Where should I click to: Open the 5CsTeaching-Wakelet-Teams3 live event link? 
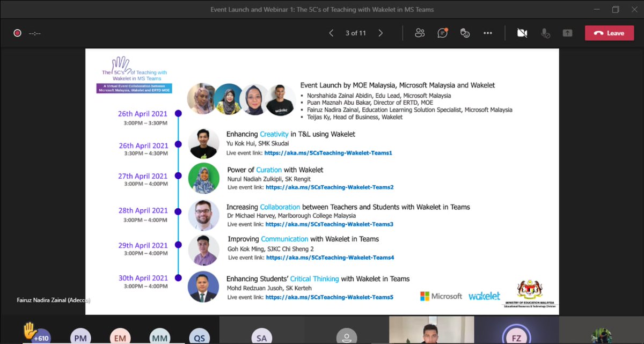[329, 224]
